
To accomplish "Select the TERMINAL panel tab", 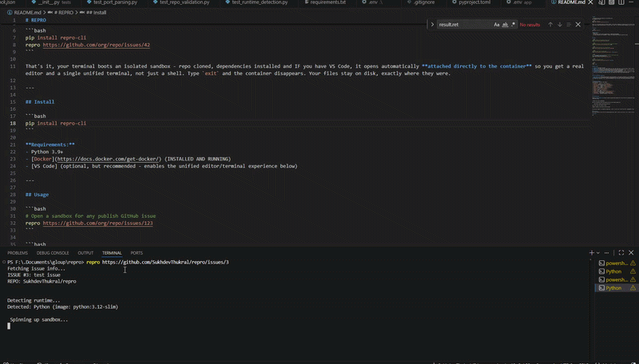I will coord(112,253).
